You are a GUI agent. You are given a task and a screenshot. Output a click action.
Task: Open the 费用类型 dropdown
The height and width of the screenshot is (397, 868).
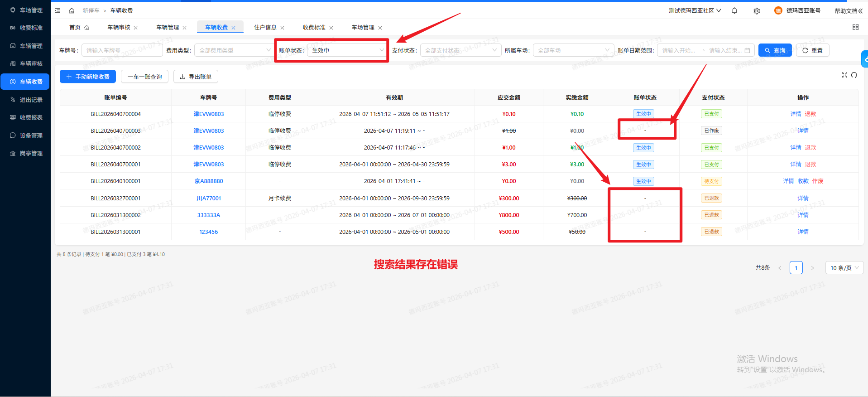[233, 50]
